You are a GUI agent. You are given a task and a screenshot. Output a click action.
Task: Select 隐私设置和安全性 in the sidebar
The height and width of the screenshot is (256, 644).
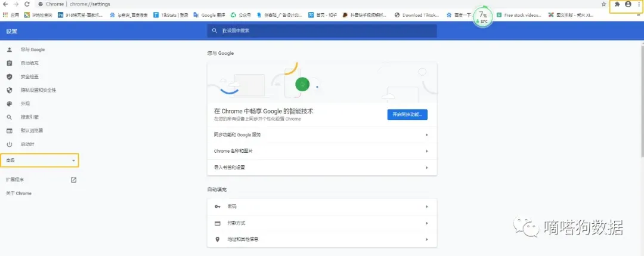point(39,90)
